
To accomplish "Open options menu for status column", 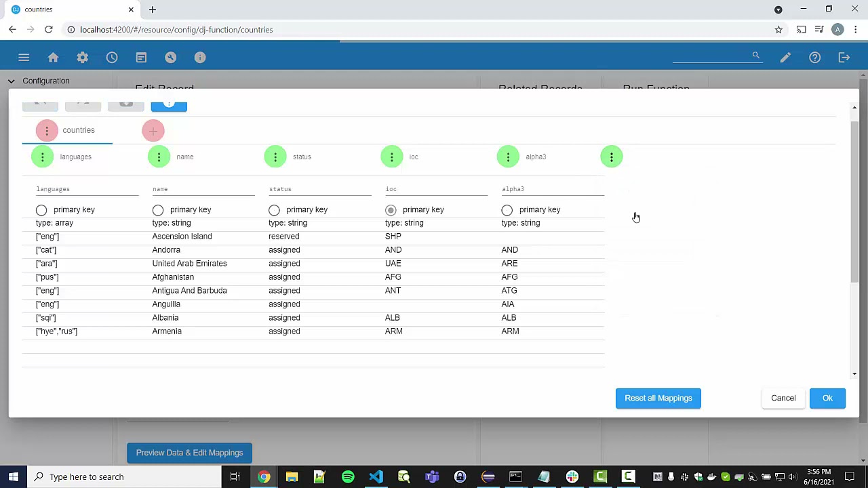I will 275,157.
